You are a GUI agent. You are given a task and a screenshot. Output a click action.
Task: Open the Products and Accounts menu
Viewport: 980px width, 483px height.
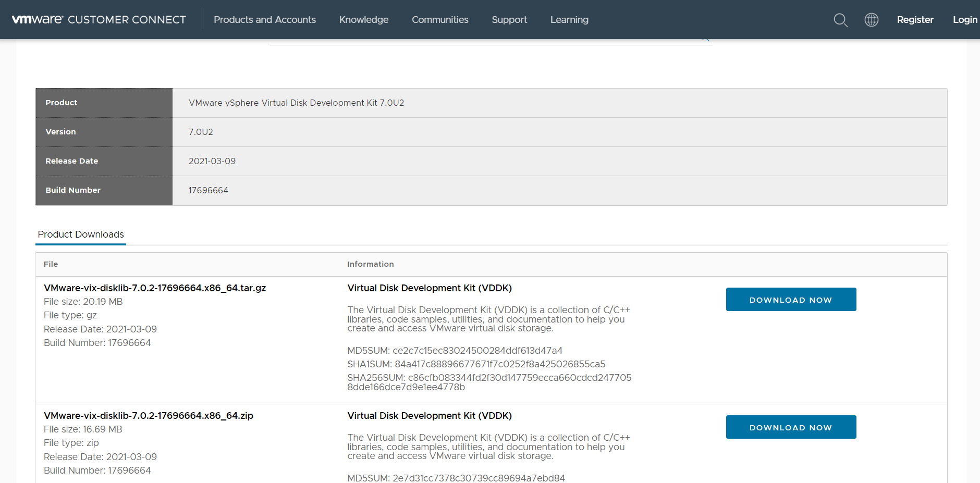pyautogui.click(x=264, y=20)
